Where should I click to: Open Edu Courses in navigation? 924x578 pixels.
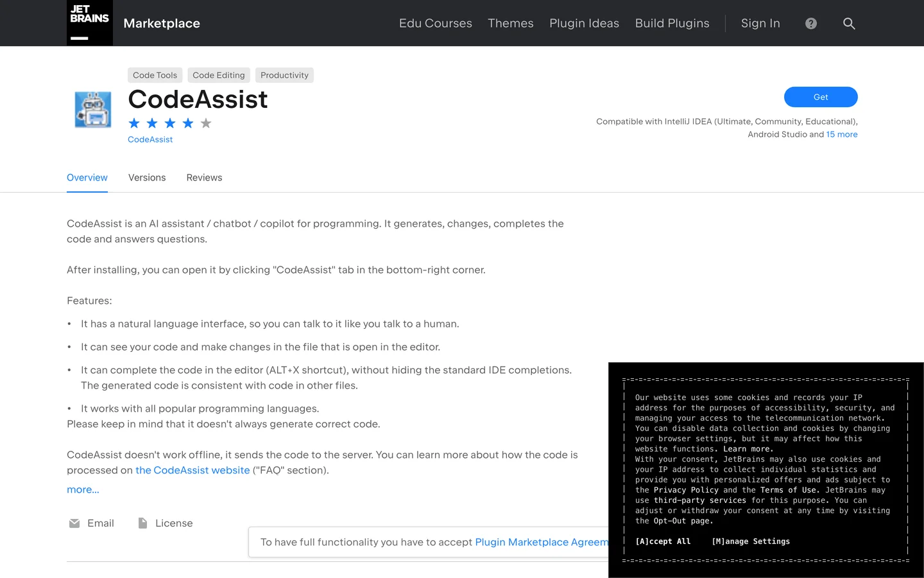pos(436,23)
